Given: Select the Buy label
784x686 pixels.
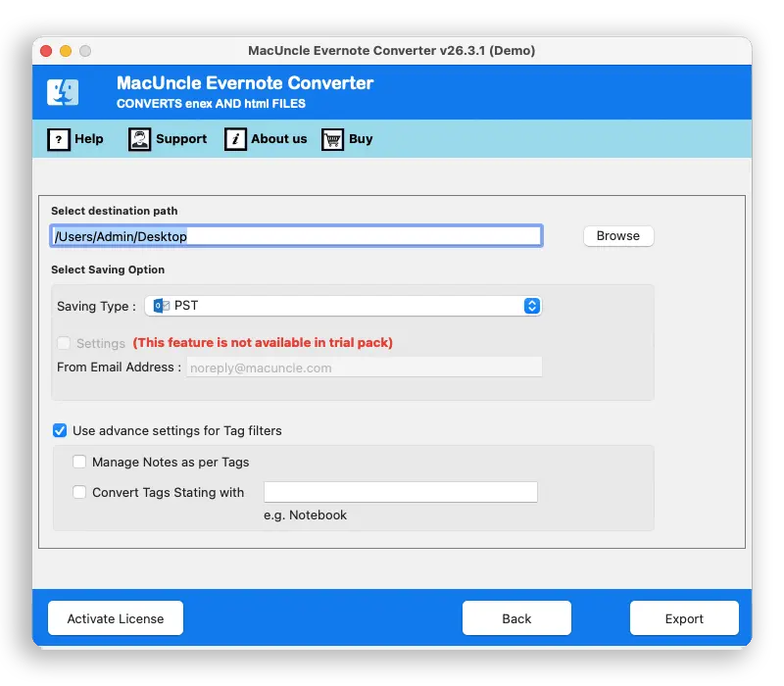Looking at the screenshot, I should click(x=361, y=139).
